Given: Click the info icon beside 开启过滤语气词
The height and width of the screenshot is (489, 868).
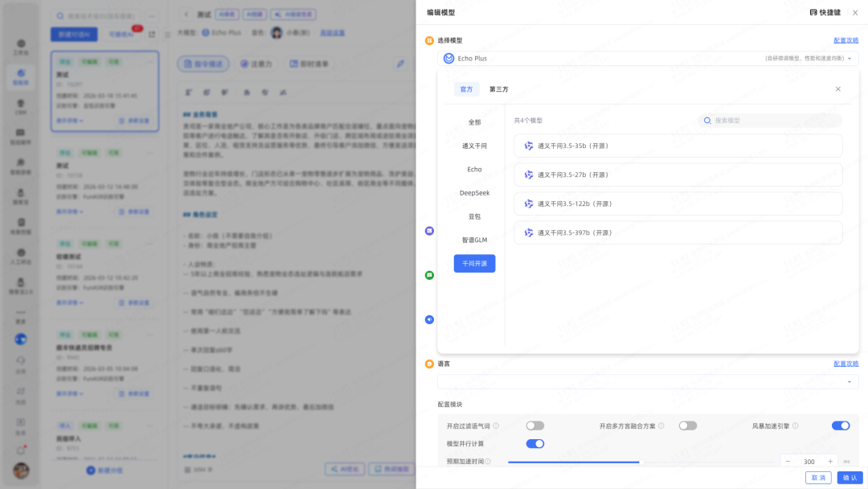Looking at the screenshot, I should [496, 425].
